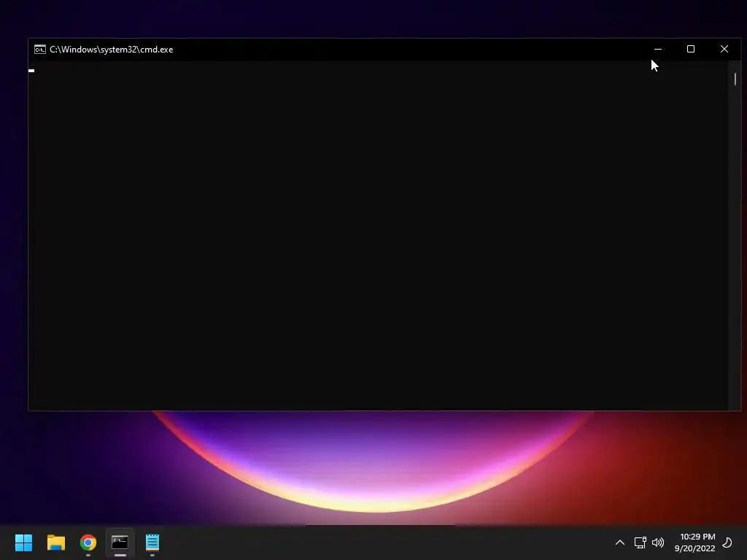This screenshot has width=747, height=560.
Task: Click inside the command prompt console area
Action: 378,236
